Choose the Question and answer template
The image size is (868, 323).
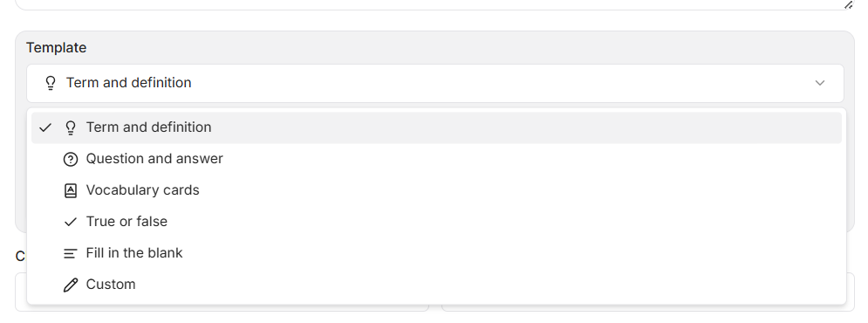point(436,159)
